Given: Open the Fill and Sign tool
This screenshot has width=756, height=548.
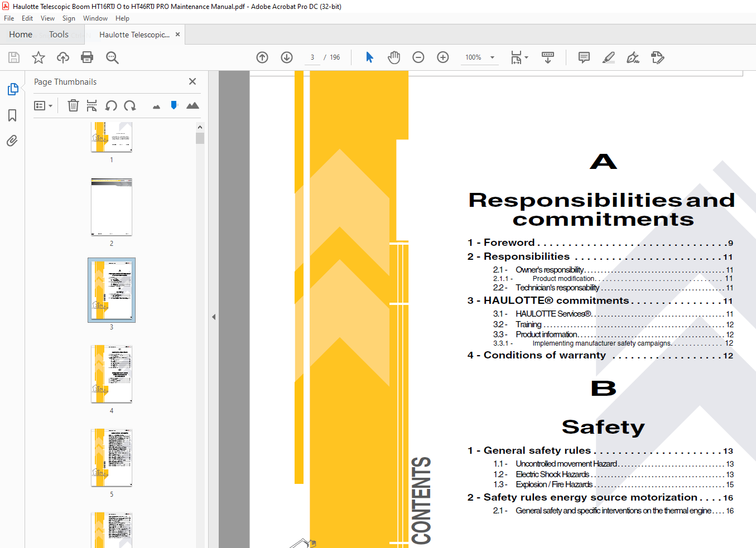Looking at the screenshot, I should coord(633,57).
